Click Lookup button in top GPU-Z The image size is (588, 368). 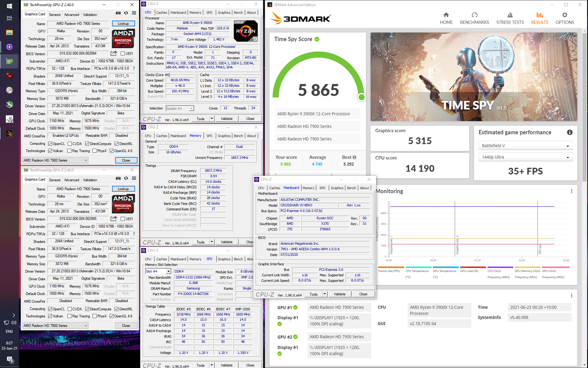tap(123, 24)
